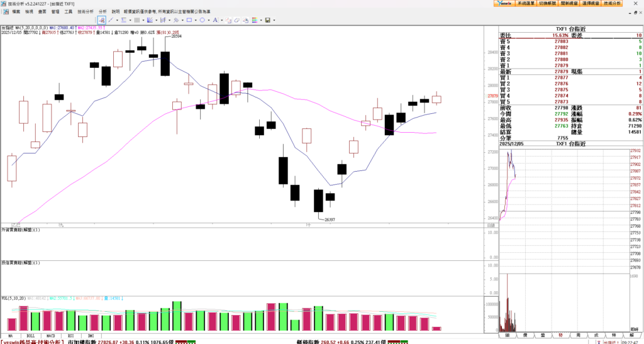Open the color palette grid icon

[x=255, y=20]
